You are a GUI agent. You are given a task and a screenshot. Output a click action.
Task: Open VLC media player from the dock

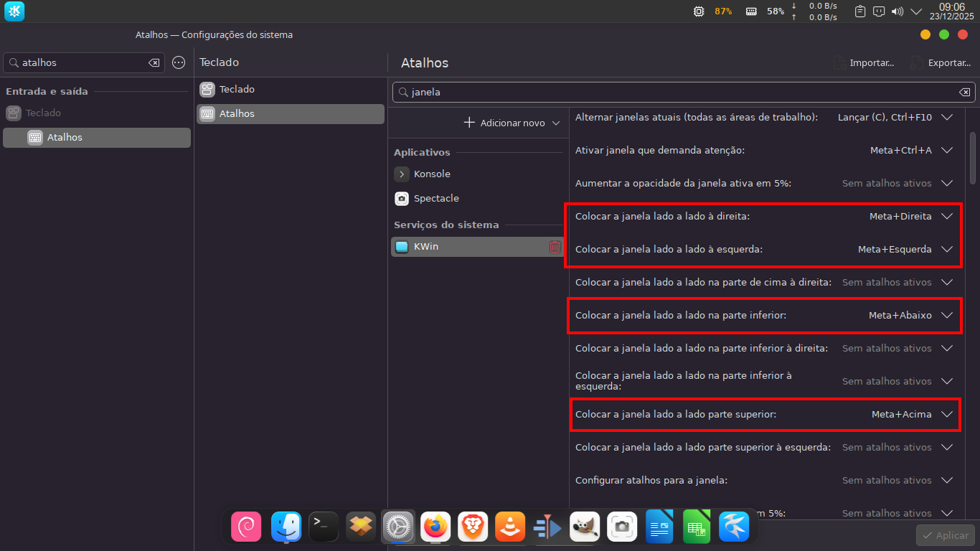pyautogui.click(x=510, y=527)
